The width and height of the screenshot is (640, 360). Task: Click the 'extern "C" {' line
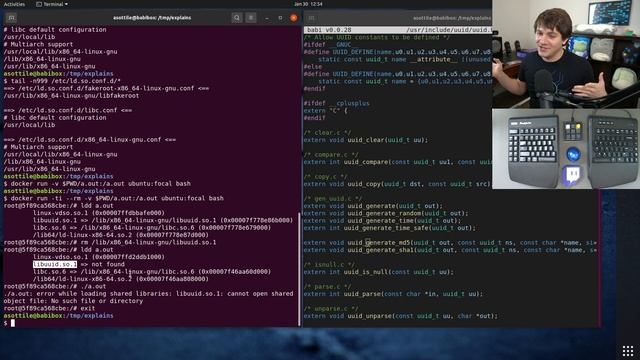pos(325,111)
